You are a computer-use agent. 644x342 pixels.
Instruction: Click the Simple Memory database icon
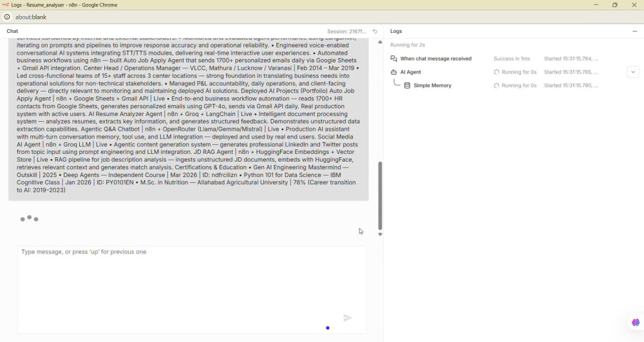coord(407,86)
